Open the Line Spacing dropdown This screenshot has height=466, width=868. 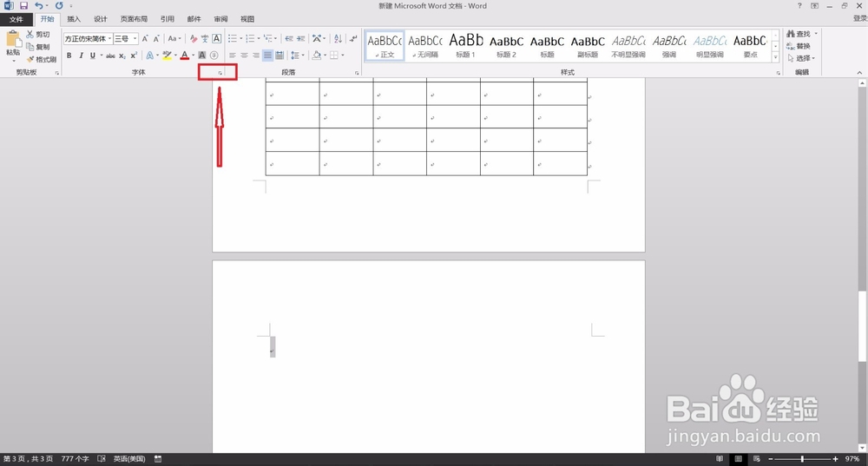pyautogui.click(x=297, y=56)
